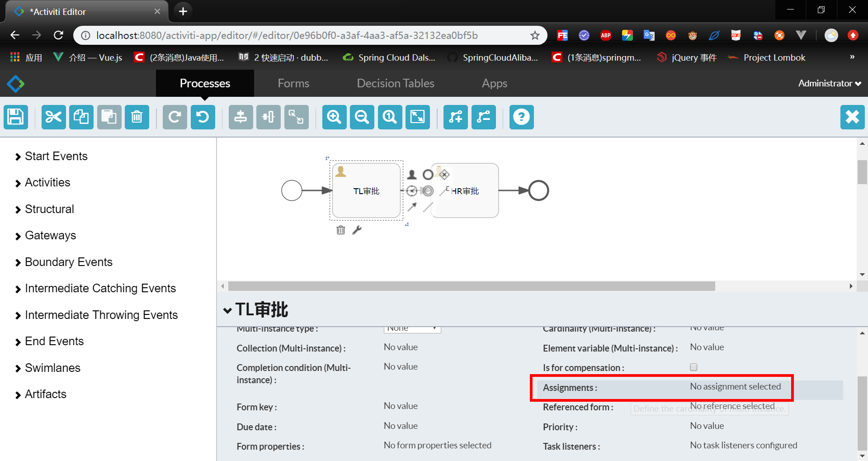Viewport: 868px width, 461px height.
Task: Click the toolbar Delete trash icon
Action: [x=137, y=117]
